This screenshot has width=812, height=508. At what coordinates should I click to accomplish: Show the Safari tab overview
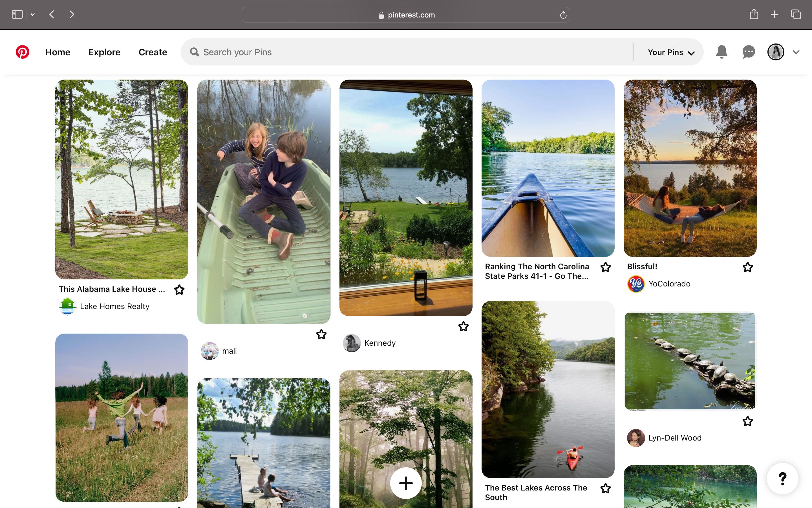(x=796, y=14)
